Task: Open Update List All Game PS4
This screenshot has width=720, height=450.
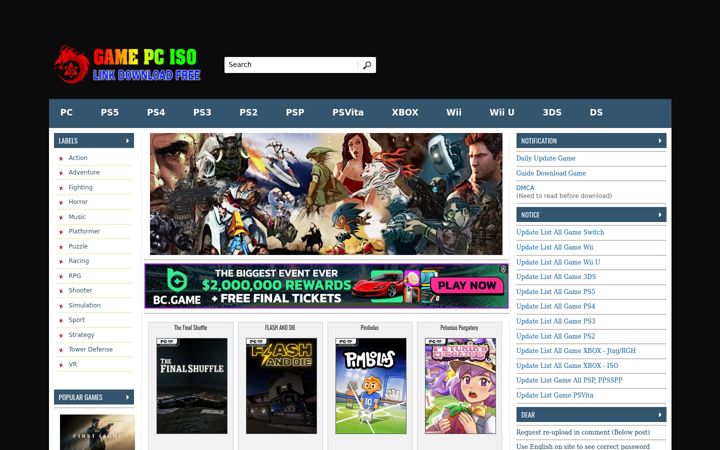Action: pyautogui.click(x=556, y=306)
